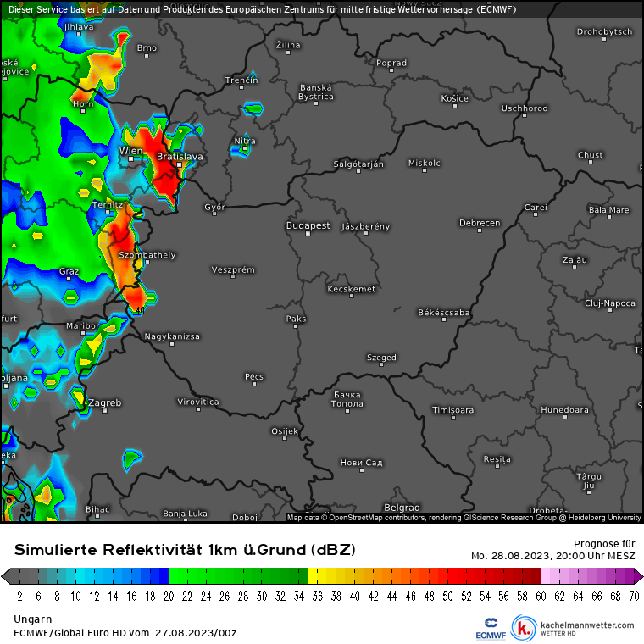Pick the red 50 dBZ color on the scale
644x644 pixels.
pyautogui.click(x=442, y=576)
